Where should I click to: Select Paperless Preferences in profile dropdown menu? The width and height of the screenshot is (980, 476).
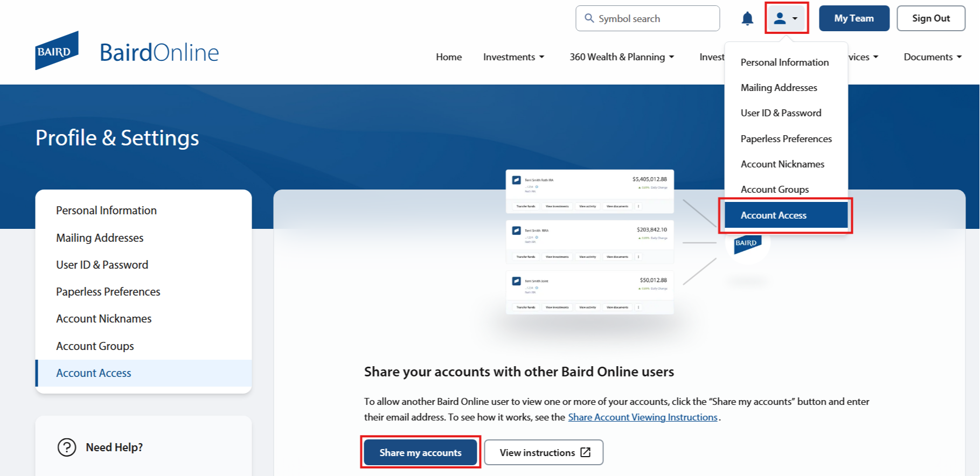(x=786, y=139)
